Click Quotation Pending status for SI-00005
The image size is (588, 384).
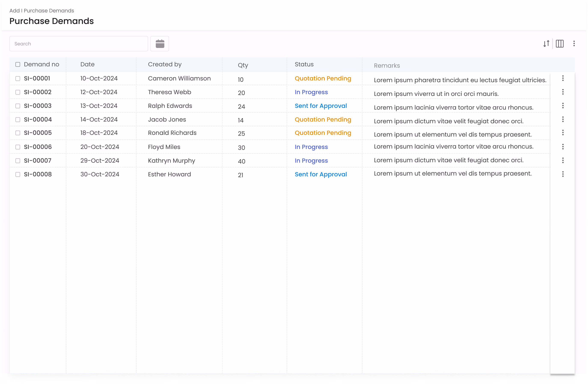point(323,133)
